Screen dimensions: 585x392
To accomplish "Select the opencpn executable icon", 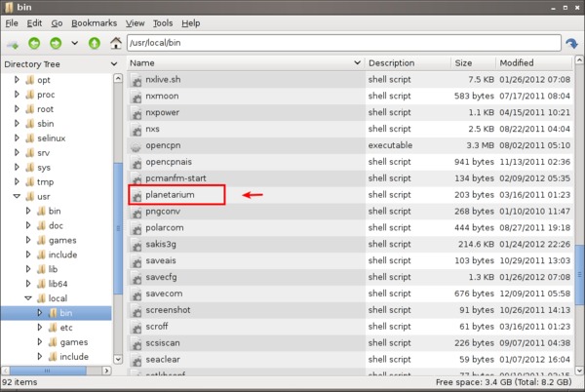I will tap(136, 146).
